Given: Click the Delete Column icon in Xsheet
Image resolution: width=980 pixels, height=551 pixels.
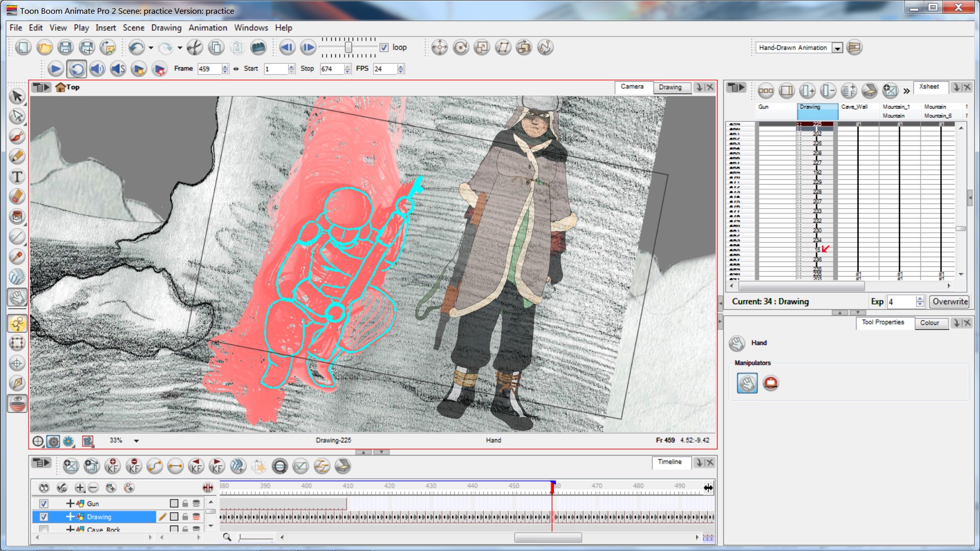Looking at the screenshot, I should click(828, 91).
